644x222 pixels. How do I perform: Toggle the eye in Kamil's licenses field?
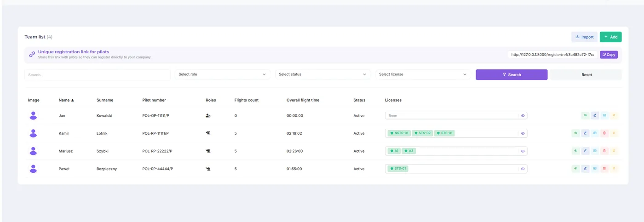click(523, 133)
